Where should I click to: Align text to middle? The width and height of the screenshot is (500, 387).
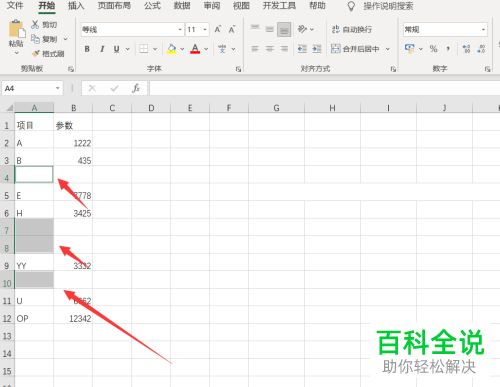269,29
